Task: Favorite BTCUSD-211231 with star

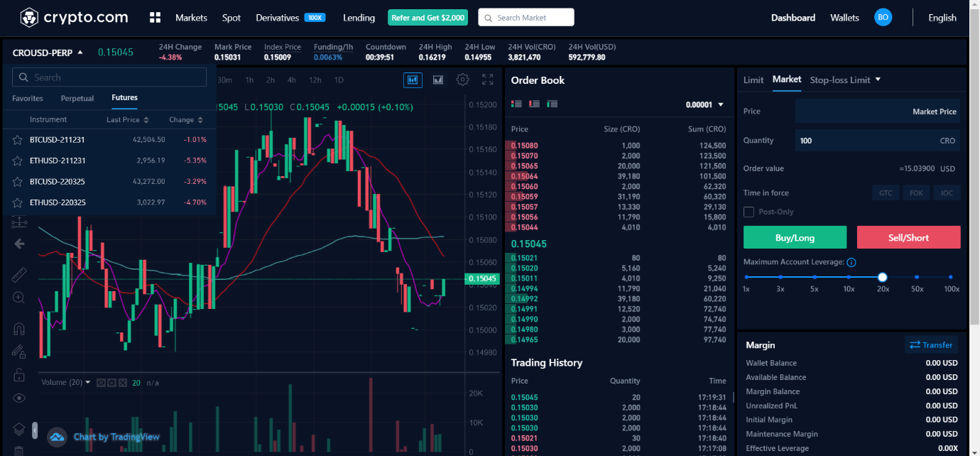Action: click(17, 140)
